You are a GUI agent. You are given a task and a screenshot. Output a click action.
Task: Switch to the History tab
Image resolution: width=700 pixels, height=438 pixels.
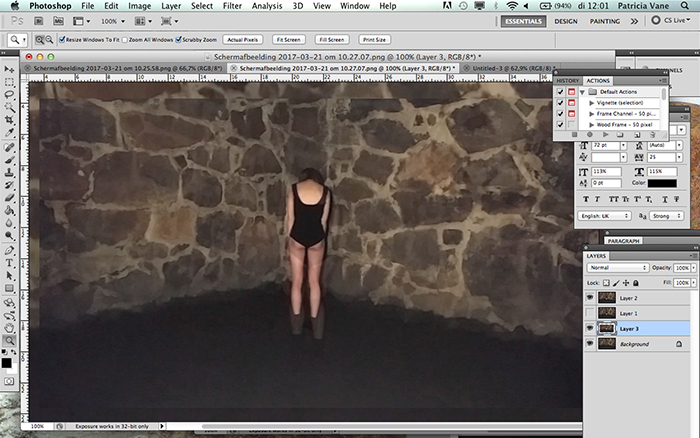pos(568,81)
